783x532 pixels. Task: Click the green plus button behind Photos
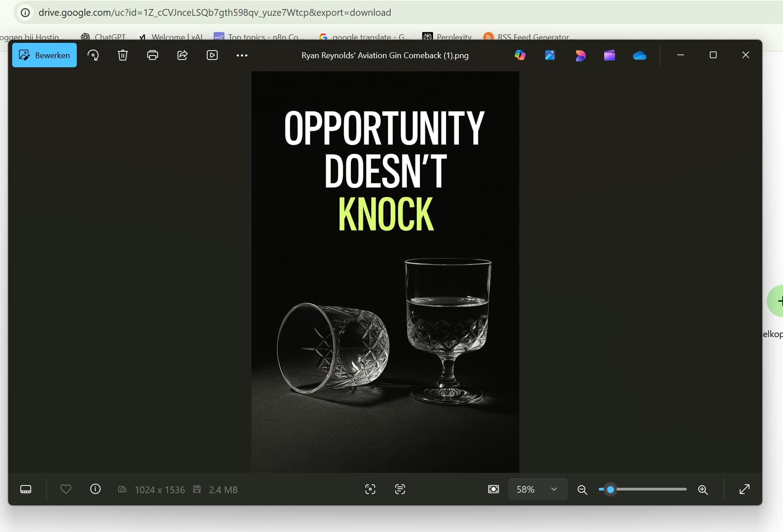pos(776,301)
